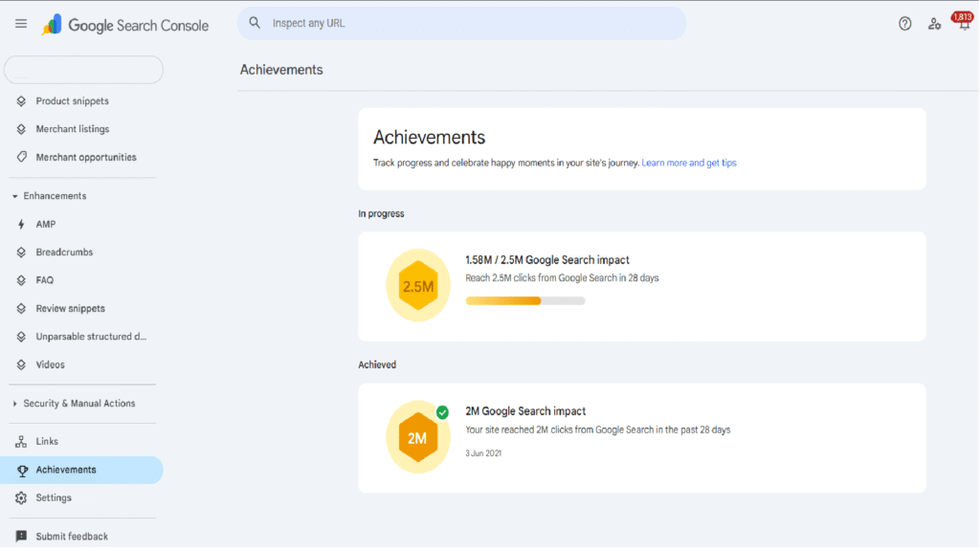Open the hamburger navigation menu

click(x=21, y=24)
